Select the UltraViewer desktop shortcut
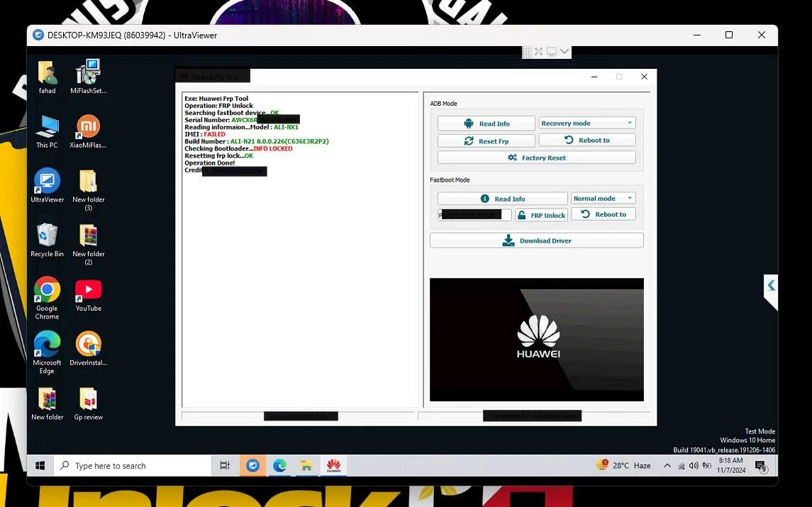The width and height of the screenshot is (812, 507). pyautogui.click(x=47, y=185)
